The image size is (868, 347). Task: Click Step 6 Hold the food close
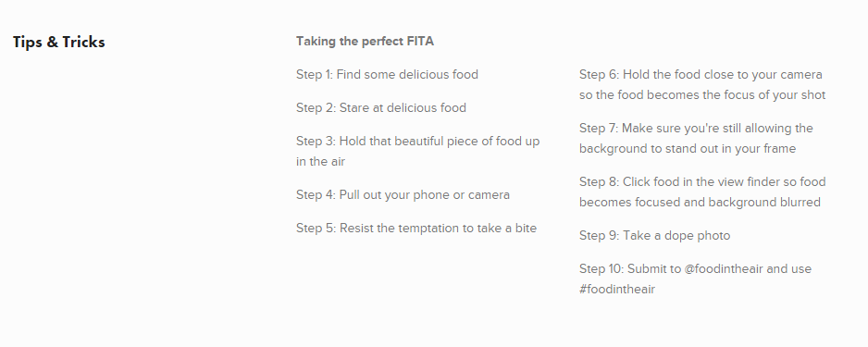[x=702, y=85]
